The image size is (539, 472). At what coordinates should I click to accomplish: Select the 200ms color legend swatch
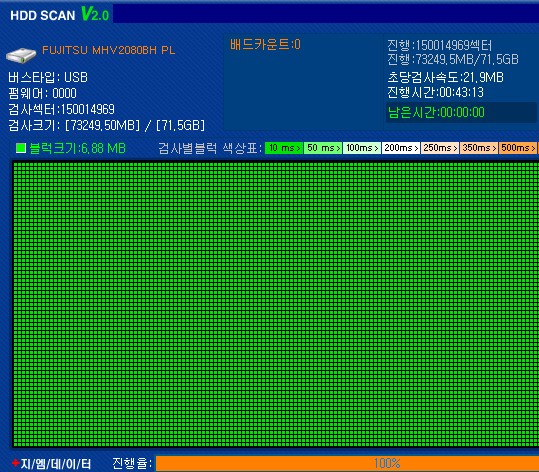(x=401, y=148)
